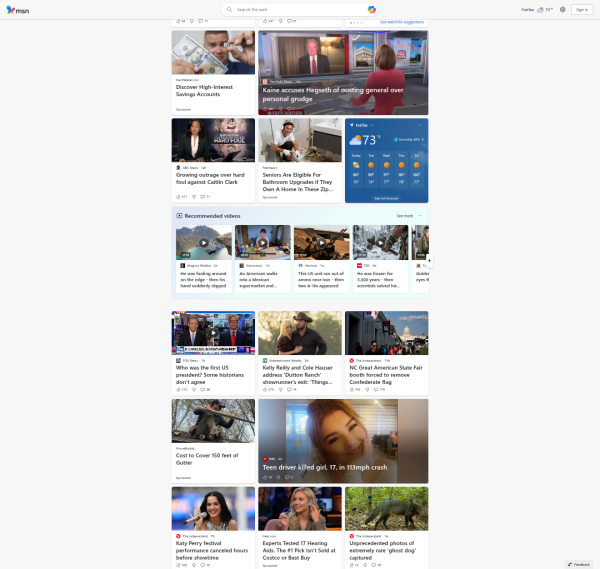Open the humidity details arrow in weather card

(422, 140)
